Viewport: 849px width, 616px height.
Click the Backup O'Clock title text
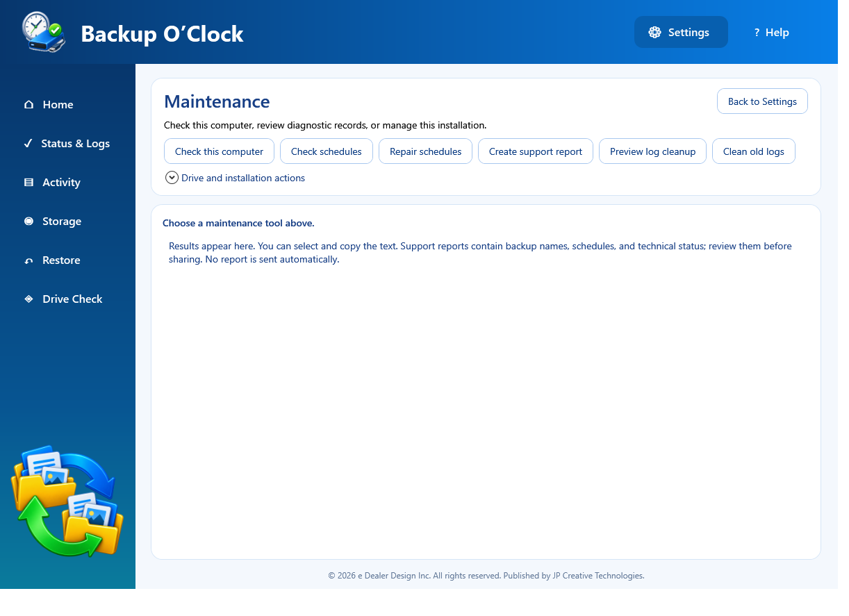tap(162, 33)
